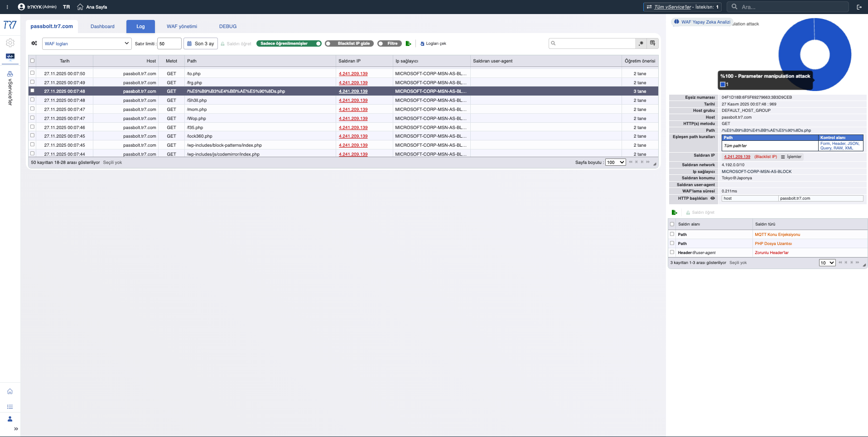The width and height of the screenshot is (868, 437).
Task: Open the İşlemler menu for attacker IP
Action: (x=791, y=157)
